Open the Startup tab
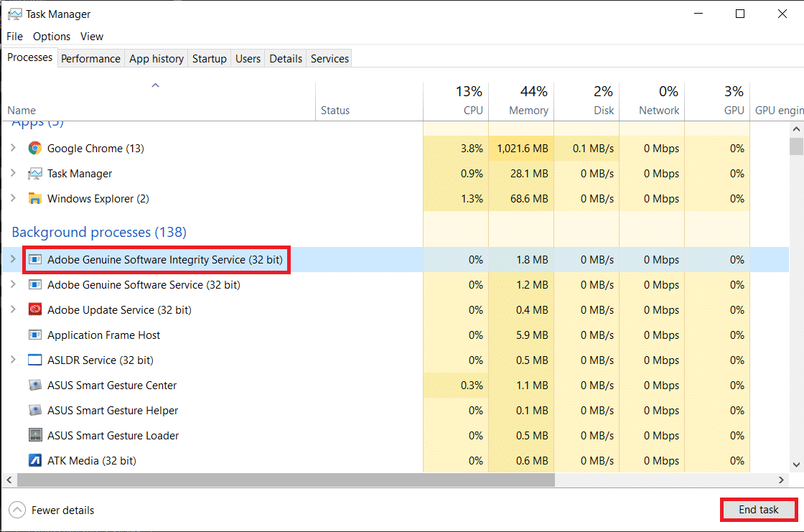Screen dimensions: 804x532 click(x=209, y=59)
